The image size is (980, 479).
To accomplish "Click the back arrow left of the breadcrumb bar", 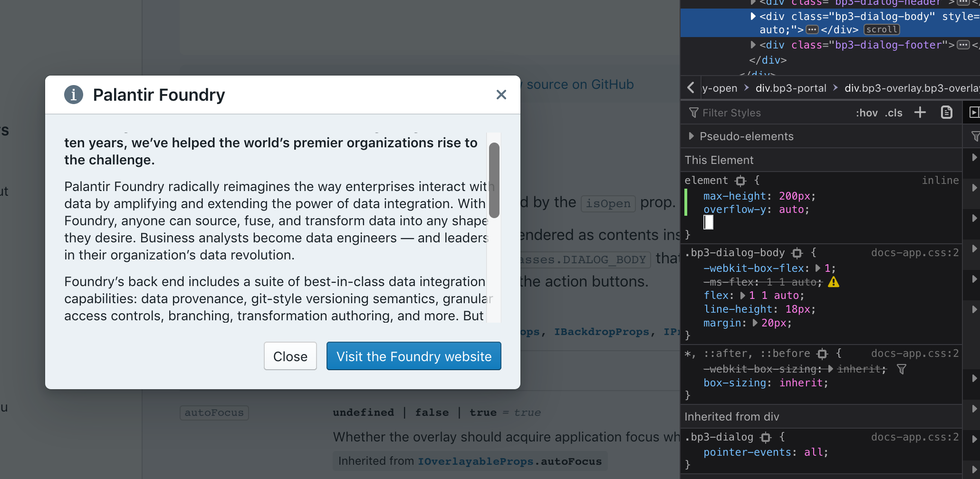I will click(x=690, y=87).
